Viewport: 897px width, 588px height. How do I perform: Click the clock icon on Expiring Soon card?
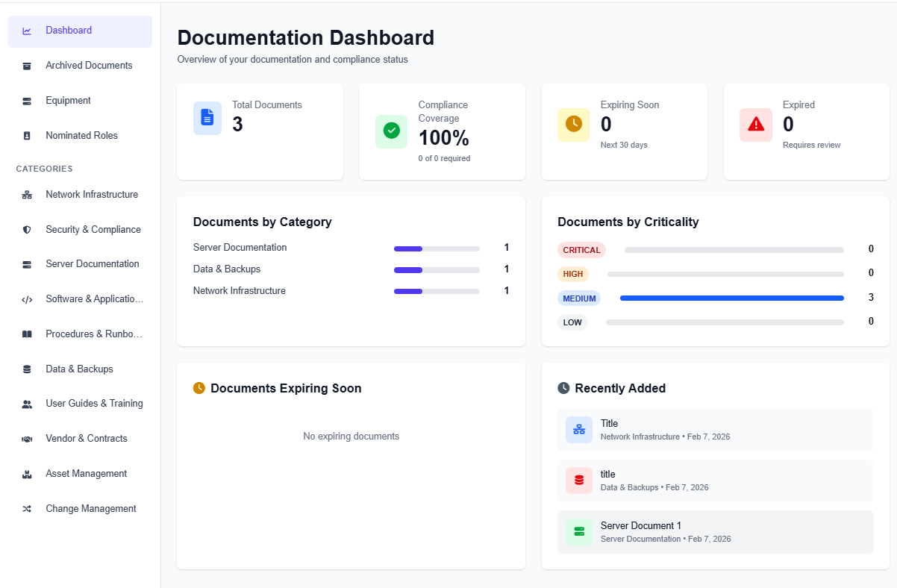point(573,125)
